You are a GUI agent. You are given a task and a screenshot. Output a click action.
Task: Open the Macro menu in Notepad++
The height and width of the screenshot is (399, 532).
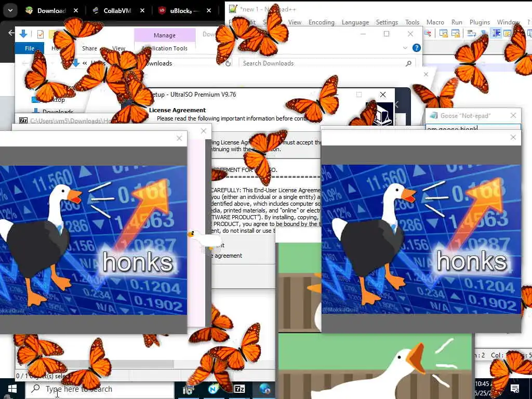coord(435,22)
